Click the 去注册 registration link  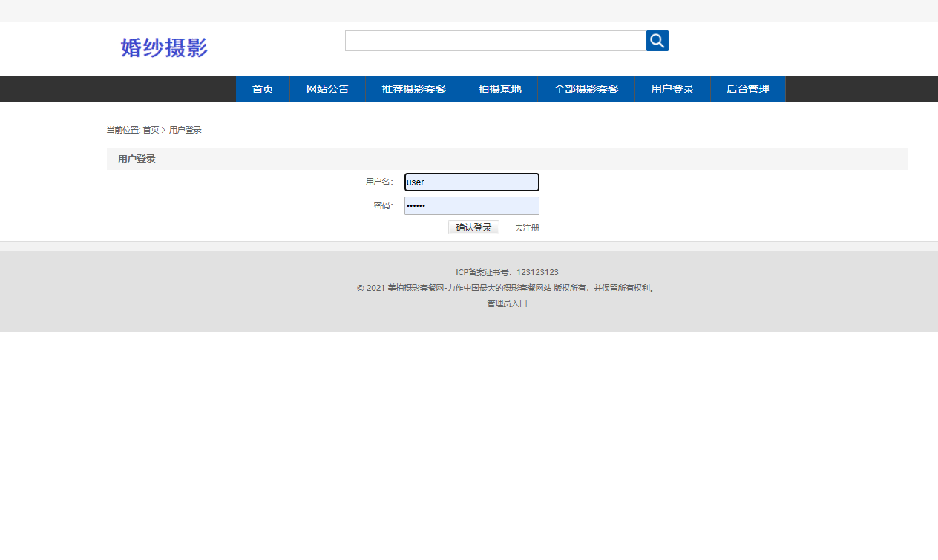point(527,228)
